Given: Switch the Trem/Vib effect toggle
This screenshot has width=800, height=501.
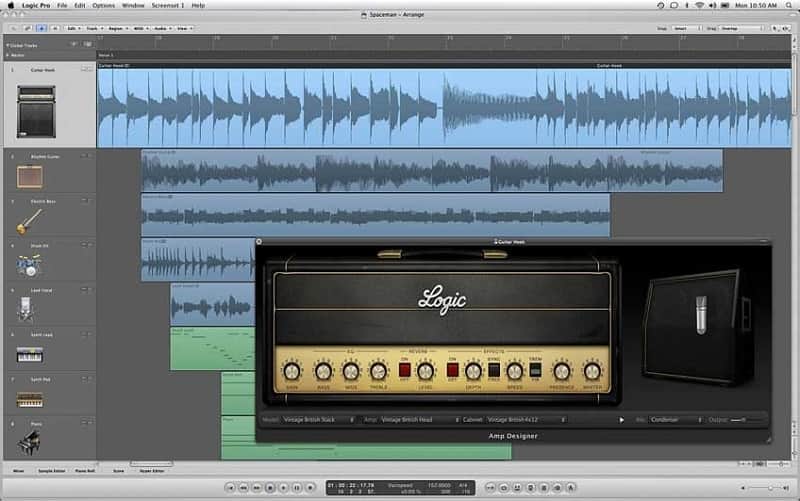Looking at the screenshot, I should coord(535,369).
